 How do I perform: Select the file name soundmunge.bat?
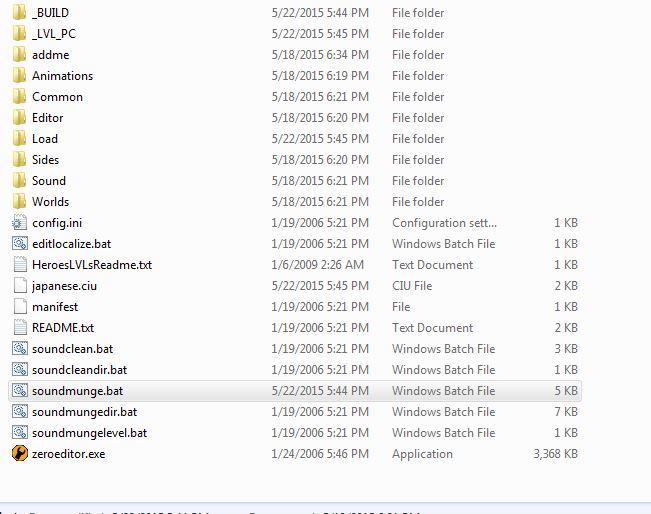pyautogui.click(x=78, y=391)
